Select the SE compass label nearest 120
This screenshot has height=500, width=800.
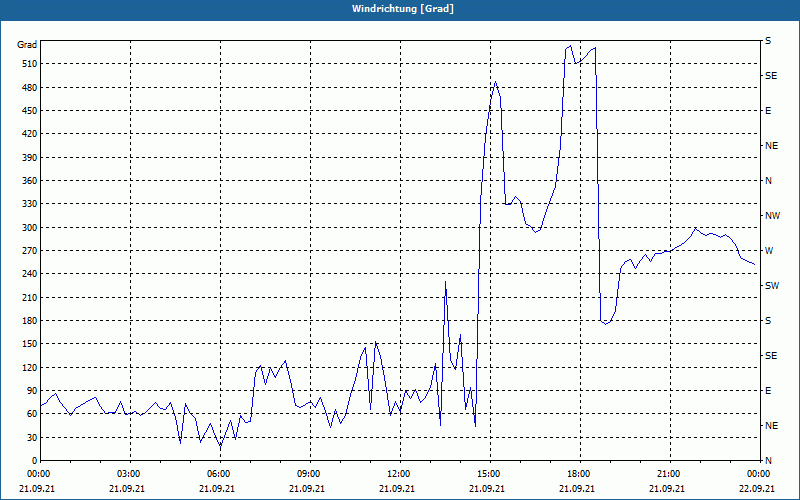coord(771,356)
